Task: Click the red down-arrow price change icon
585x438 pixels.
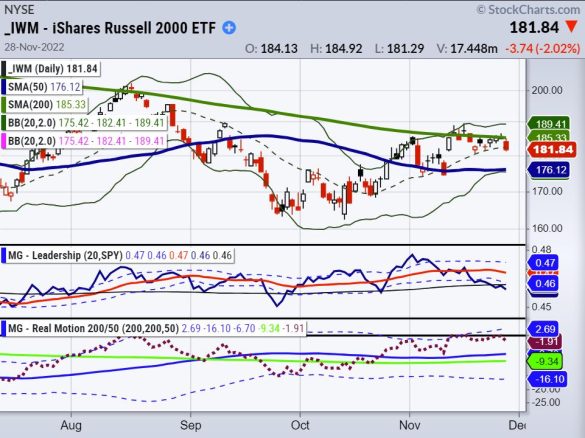Action: (571, 27)
